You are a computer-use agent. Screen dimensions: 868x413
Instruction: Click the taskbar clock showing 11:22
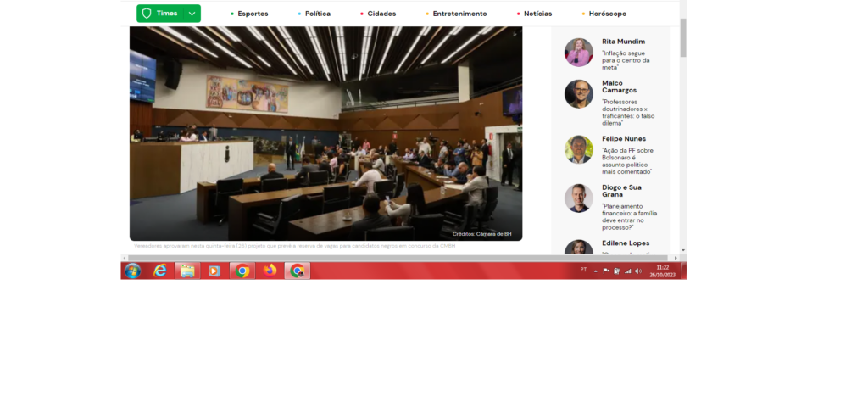tap(663, 271)
